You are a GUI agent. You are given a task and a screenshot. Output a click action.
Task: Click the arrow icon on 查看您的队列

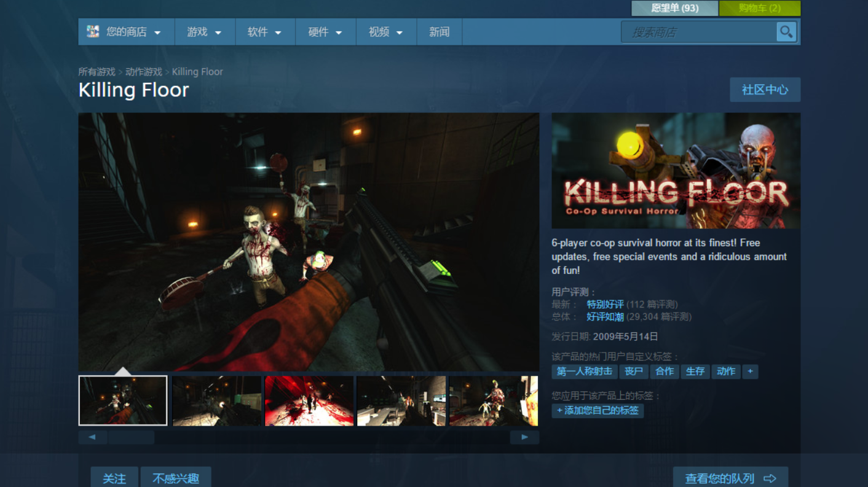point(770,478)
